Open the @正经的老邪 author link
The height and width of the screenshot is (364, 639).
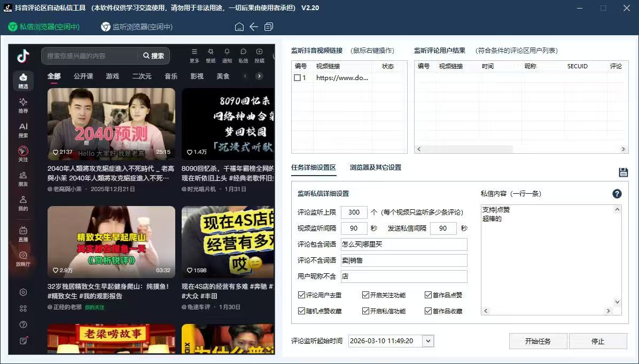65,307
